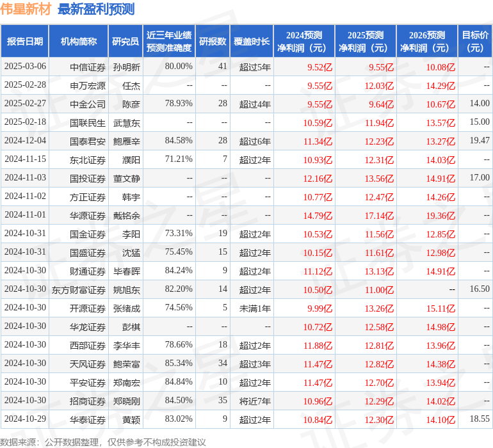
Task: Click analyst 郑晓刚 in 招商证券 row
Action: (127, 401)
